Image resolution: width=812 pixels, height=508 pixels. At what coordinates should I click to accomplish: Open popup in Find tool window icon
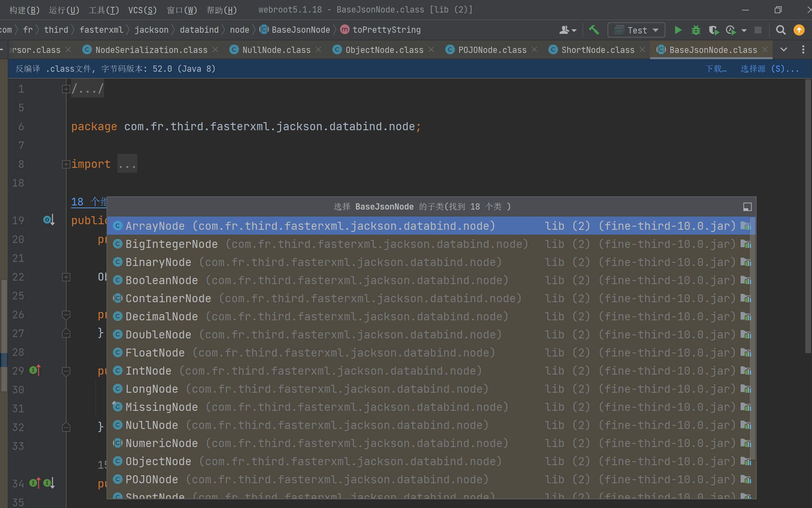point(747,207)
